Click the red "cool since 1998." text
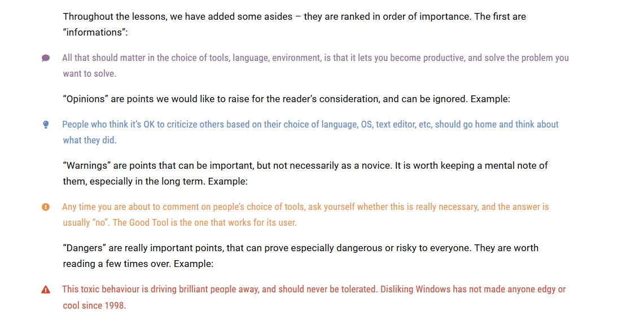644x333 pixels. coord(94,305)
